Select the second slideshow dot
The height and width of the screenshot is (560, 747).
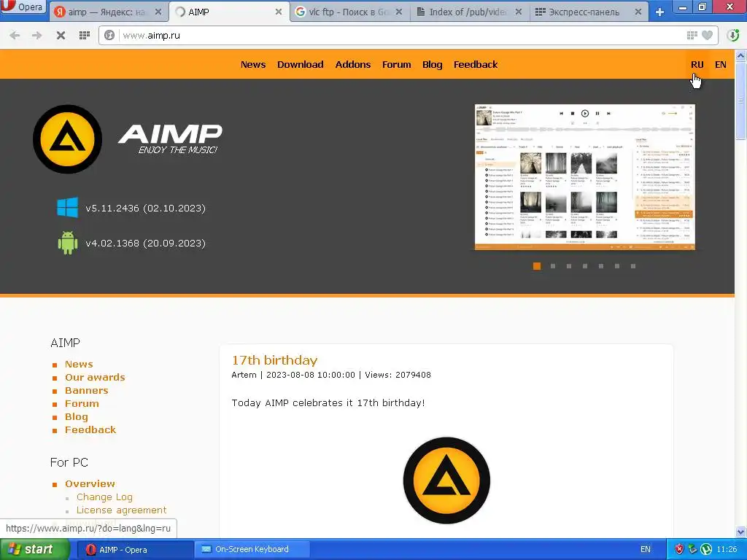point(553,266)
